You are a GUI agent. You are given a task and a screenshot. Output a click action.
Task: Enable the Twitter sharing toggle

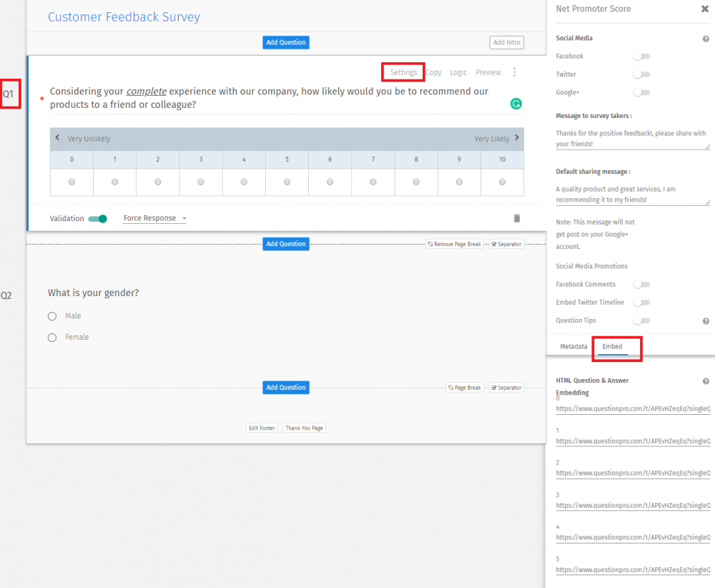point(641,74)
